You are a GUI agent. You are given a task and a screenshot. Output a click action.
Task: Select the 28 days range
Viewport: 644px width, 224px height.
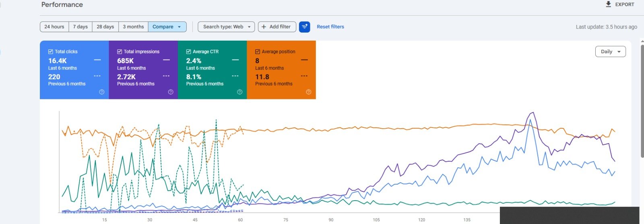(105, 27)
